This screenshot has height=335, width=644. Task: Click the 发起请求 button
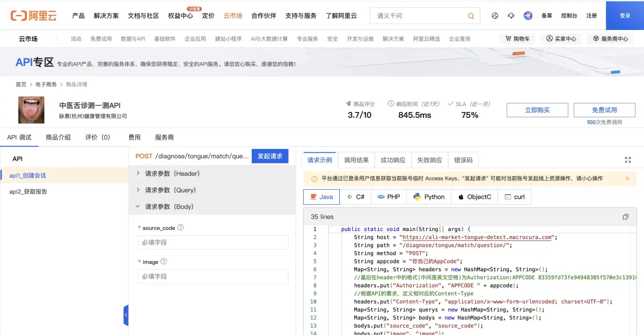pos(270,156)
